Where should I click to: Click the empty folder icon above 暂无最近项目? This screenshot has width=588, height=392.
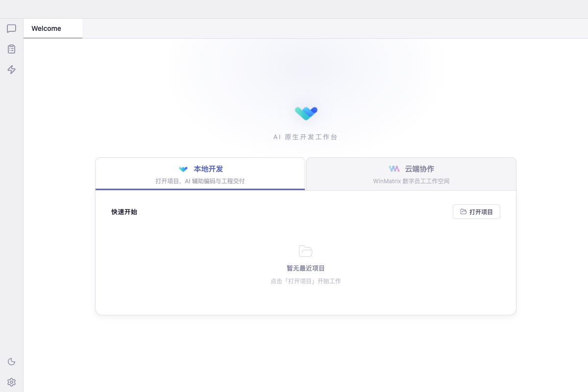click(306, 251)
